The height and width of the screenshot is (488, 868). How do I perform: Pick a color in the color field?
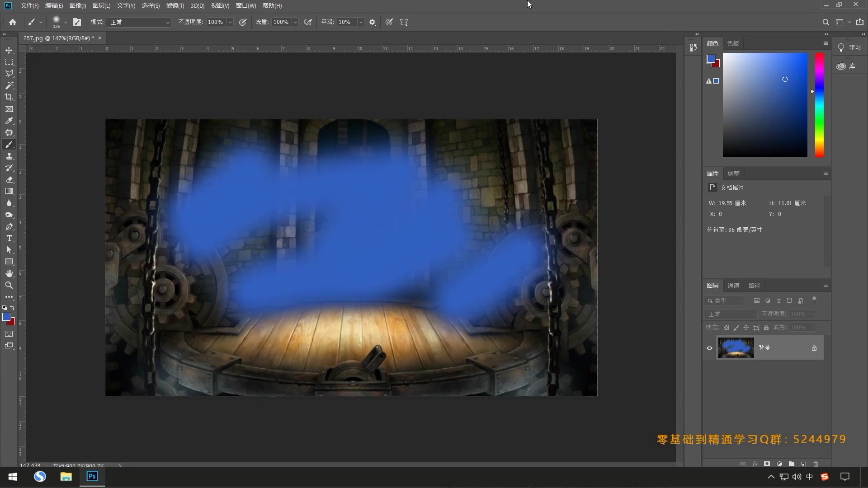pos(765,105)
